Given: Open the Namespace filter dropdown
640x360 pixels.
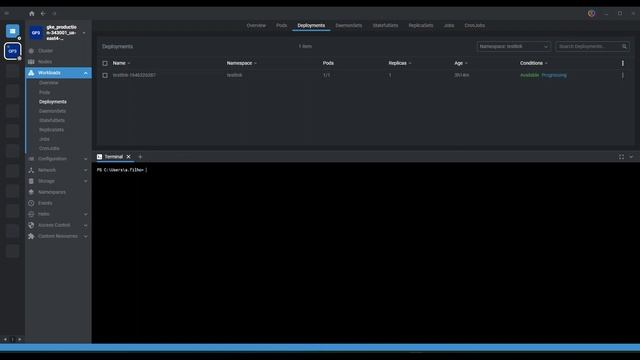Looking at the screenshot, I should [513, 47].
